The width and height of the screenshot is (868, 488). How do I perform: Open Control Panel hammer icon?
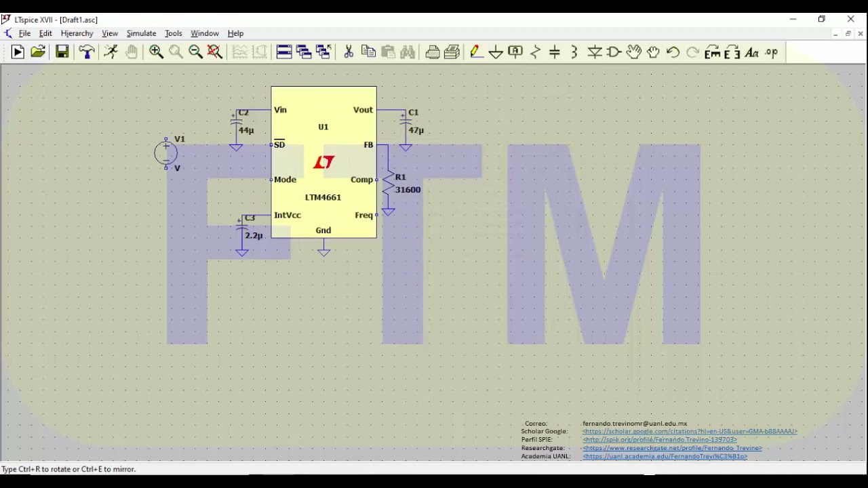click(x=87, y=52)
